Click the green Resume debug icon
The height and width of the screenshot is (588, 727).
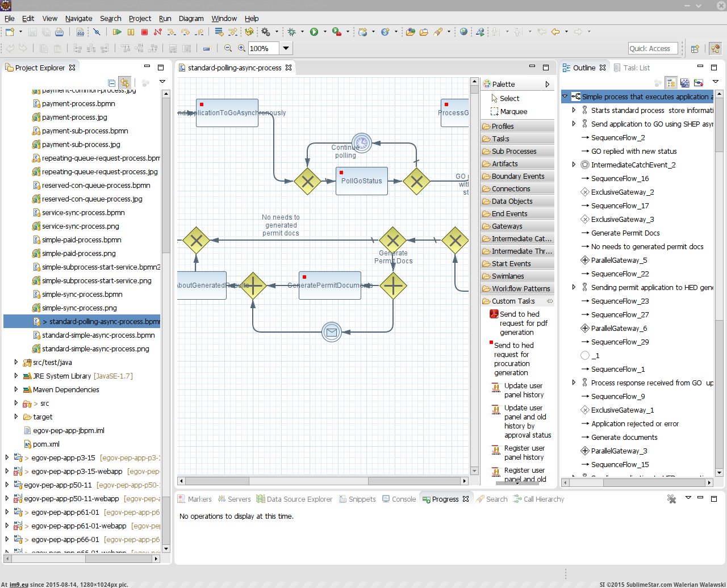coord(117,32)
